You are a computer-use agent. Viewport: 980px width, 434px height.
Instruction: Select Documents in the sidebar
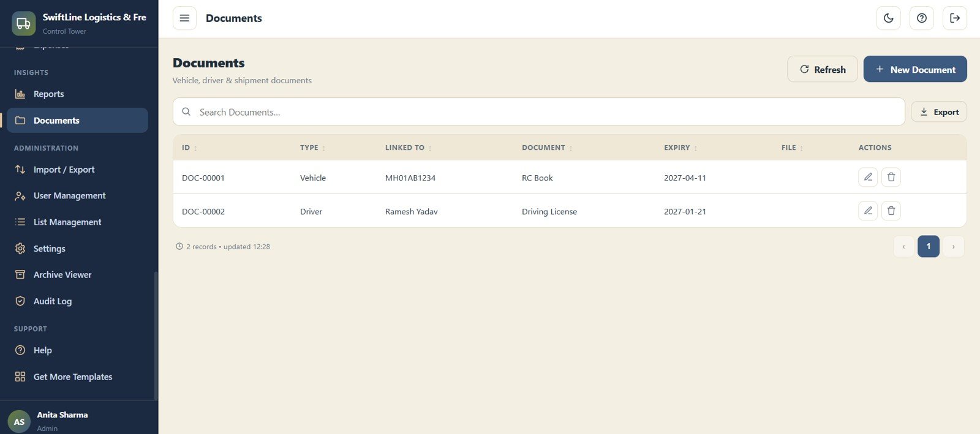(77, 120)
